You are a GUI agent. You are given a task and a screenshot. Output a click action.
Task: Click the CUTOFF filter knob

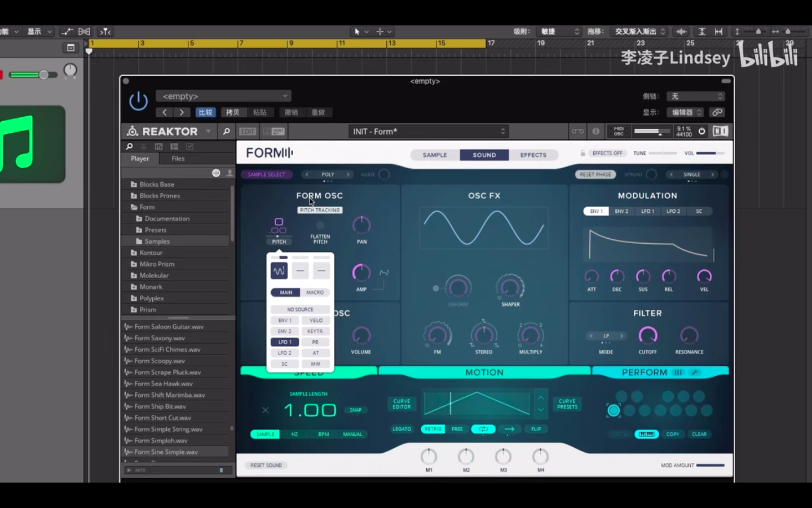point(647,335)
